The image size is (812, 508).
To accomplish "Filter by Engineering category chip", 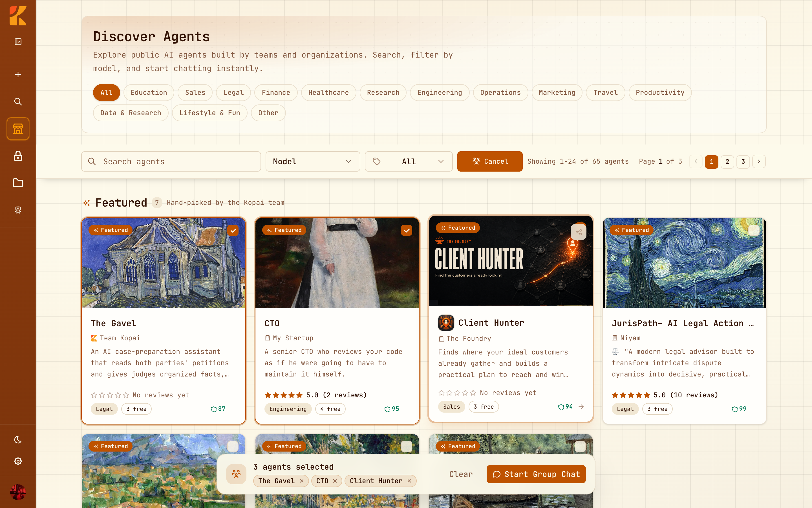I will pyautogui.click(x=440, y=92).
